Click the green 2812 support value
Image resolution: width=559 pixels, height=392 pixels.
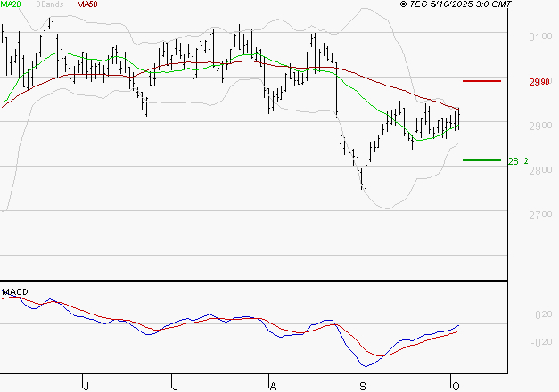[x=518, y=161]
